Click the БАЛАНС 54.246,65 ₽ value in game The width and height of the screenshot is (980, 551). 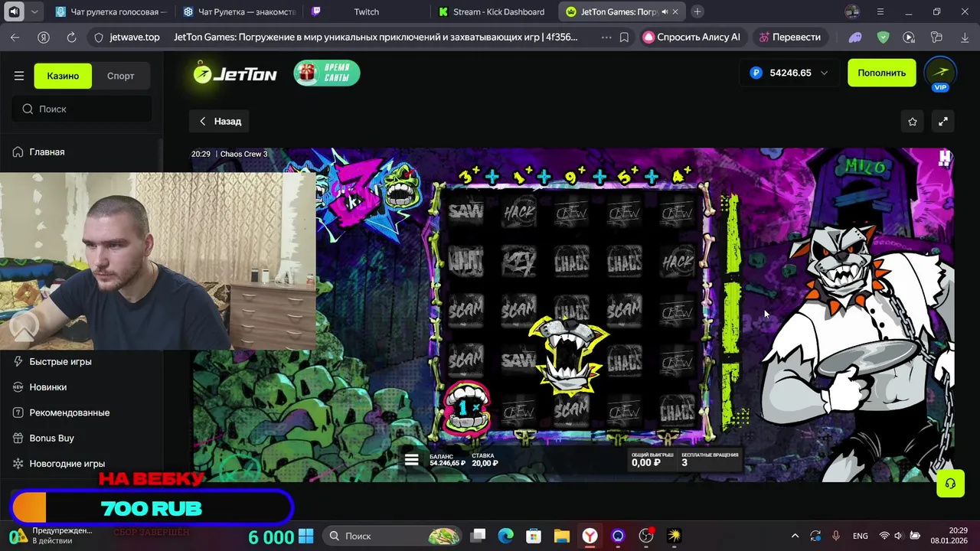tap(447, 459)
